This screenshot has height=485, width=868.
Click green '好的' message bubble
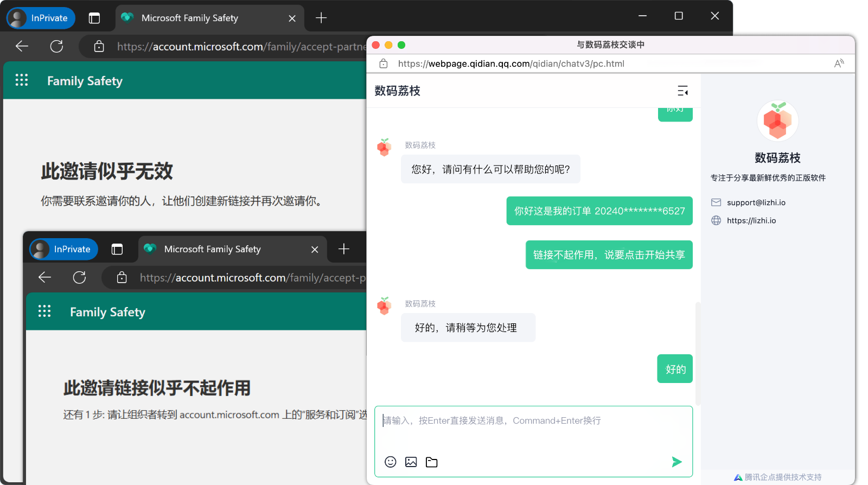pyautogui.click(x=675, y=369)
